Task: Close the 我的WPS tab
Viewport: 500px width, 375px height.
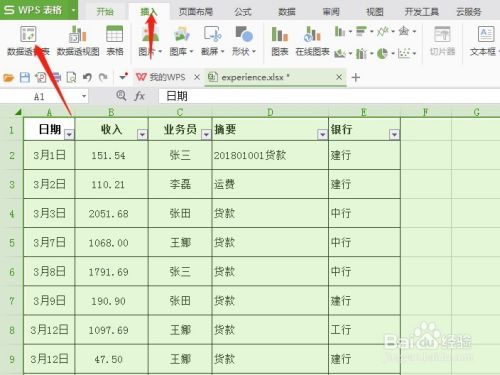Action: click(197, 77)
